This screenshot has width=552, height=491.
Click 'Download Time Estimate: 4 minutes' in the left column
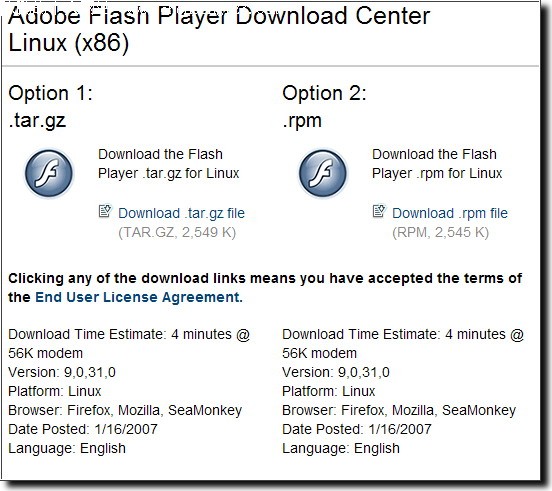click(x=120, y=334)
